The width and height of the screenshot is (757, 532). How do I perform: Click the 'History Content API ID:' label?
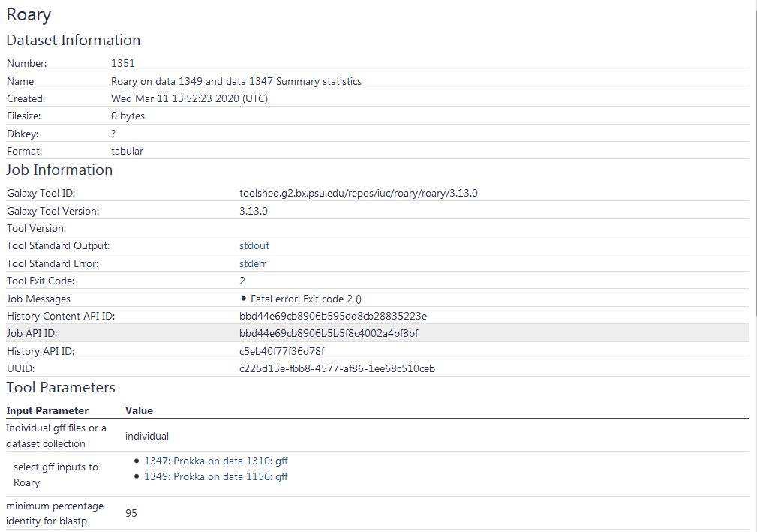(61, 316)
